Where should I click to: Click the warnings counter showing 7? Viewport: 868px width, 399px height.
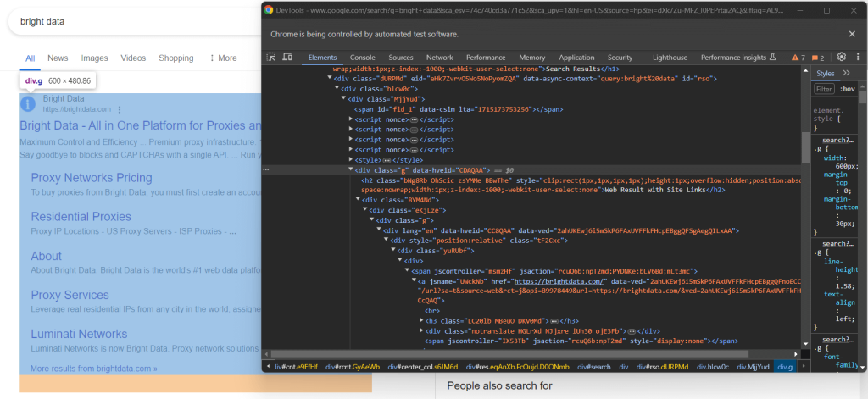[798, 58]
